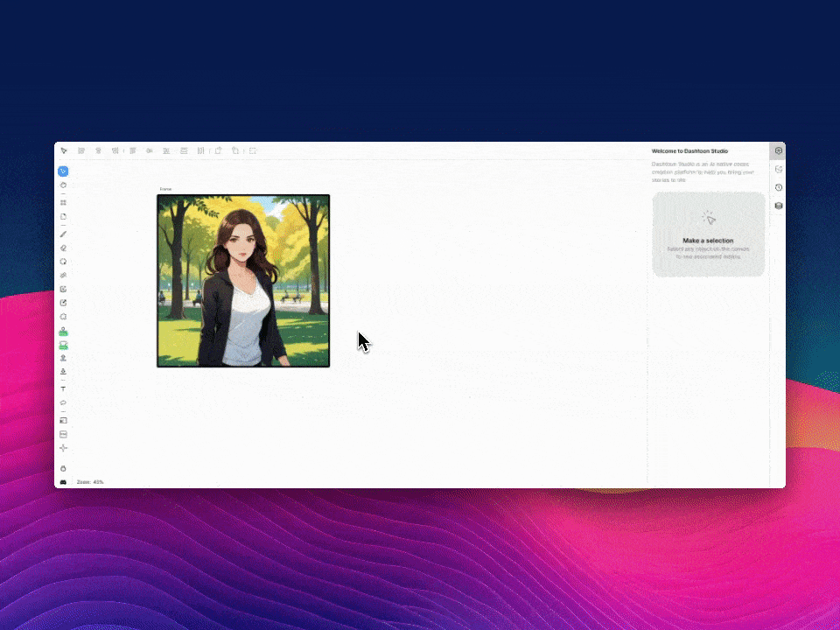Click the Make a selection placeholder card

(x=708, y=234)
